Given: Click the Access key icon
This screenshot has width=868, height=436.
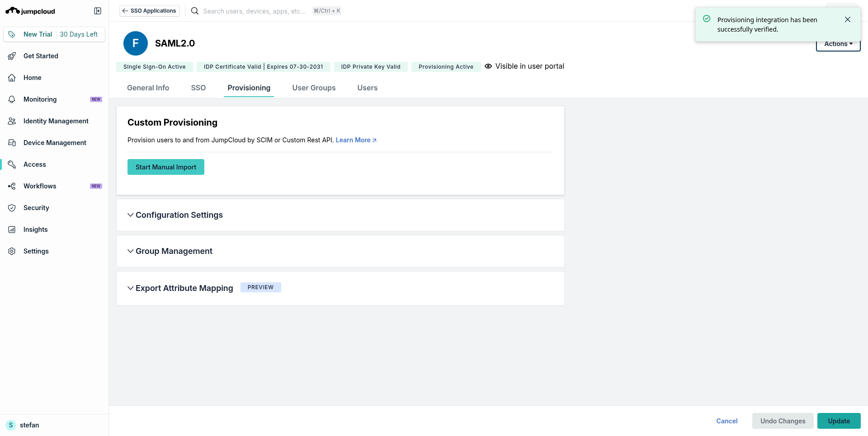Looking at the screenshot, I should click(12, 164).
